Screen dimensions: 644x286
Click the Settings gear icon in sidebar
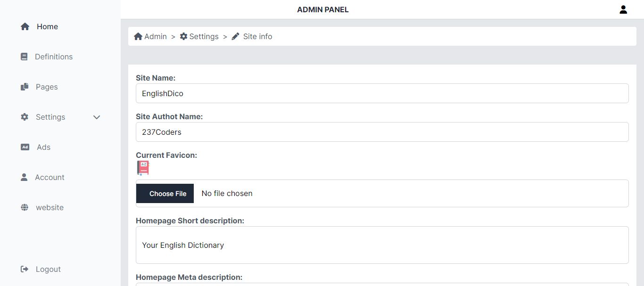tap(25, 117)
